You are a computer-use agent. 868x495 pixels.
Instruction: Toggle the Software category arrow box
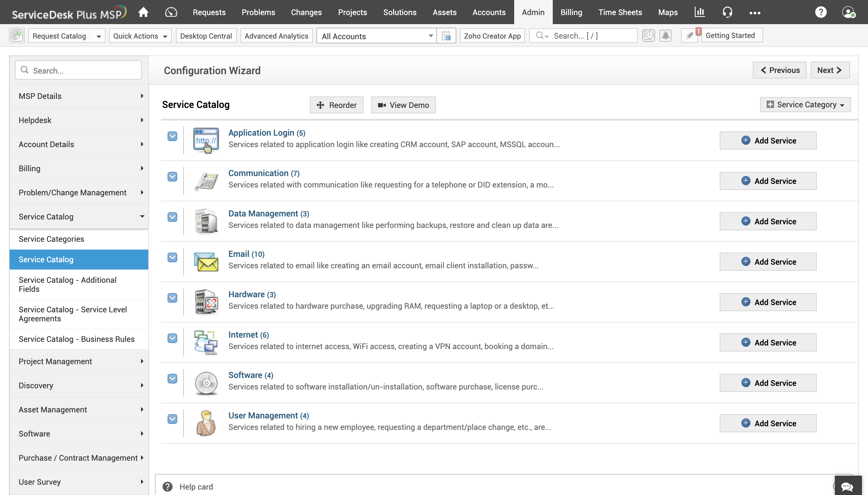pos(172,378)
